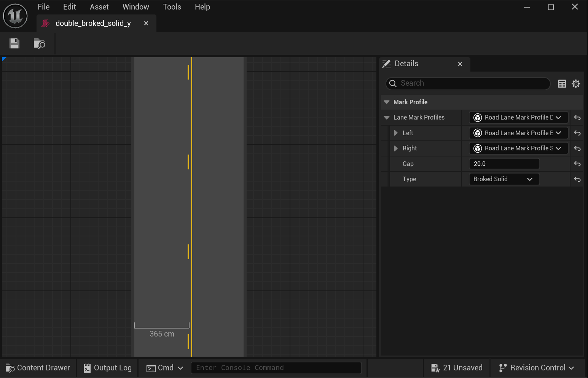
Task: Reset Type value to default
Action: [577, 179]
